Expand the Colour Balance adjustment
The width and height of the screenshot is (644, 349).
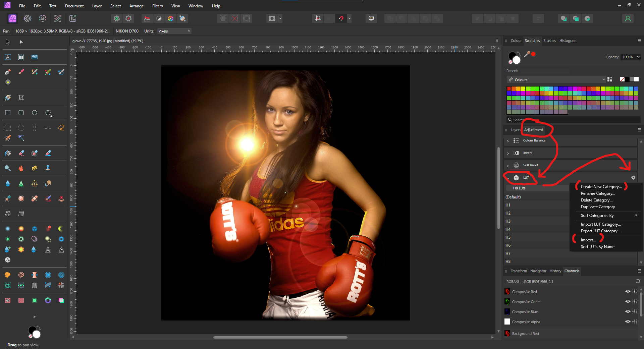508,141
